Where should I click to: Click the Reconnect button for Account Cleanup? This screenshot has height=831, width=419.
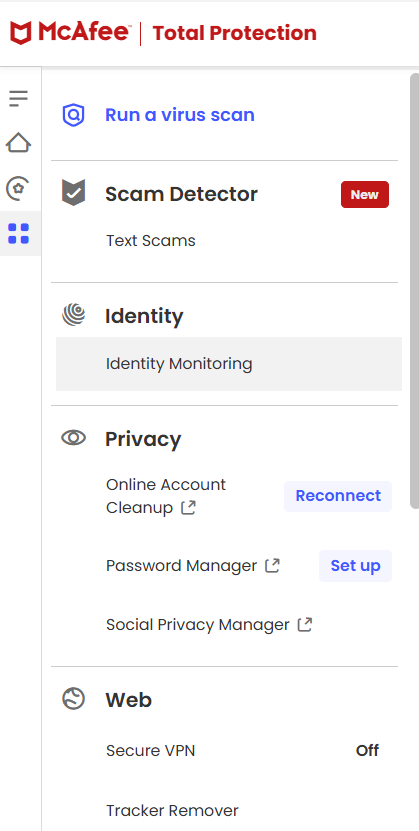pos(338,496)
